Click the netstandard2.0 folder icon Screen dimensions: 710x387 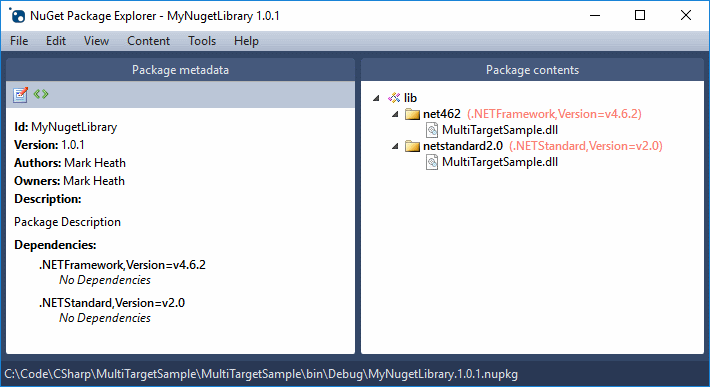(x=413, y=146)
